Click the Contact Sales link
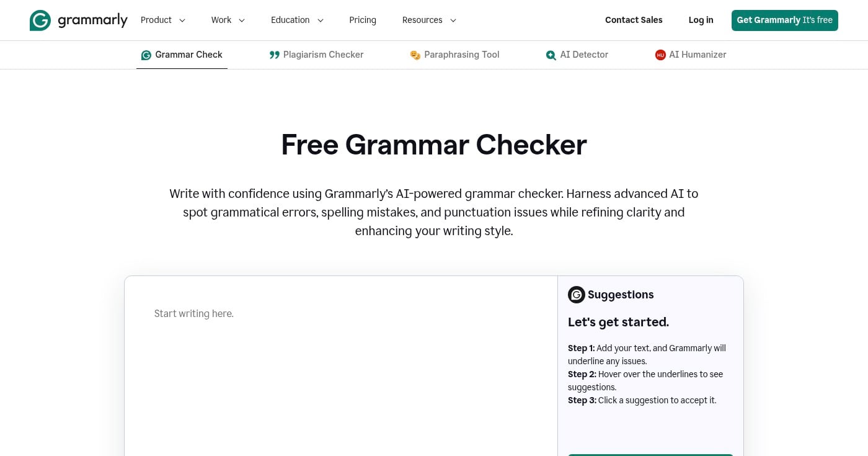The height and width of the screenshot is (456, 868). tap(634, 20)
